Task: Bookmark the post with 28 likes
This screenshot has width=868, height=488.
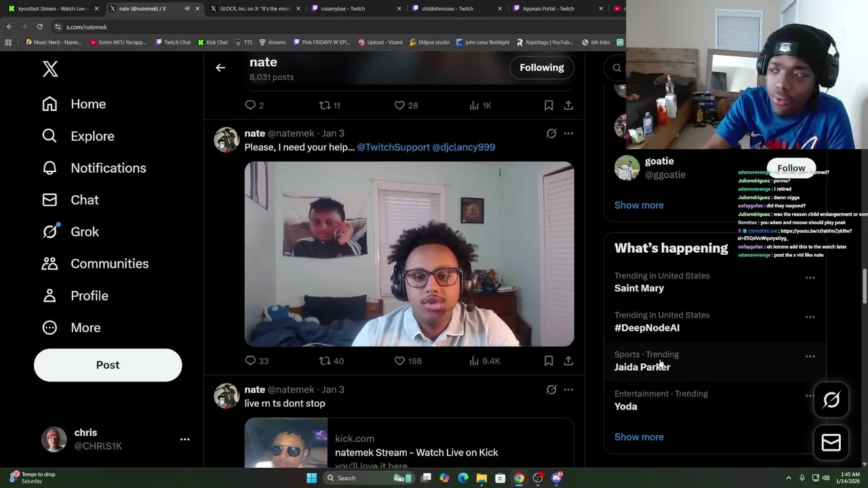Action: point(549,105)
